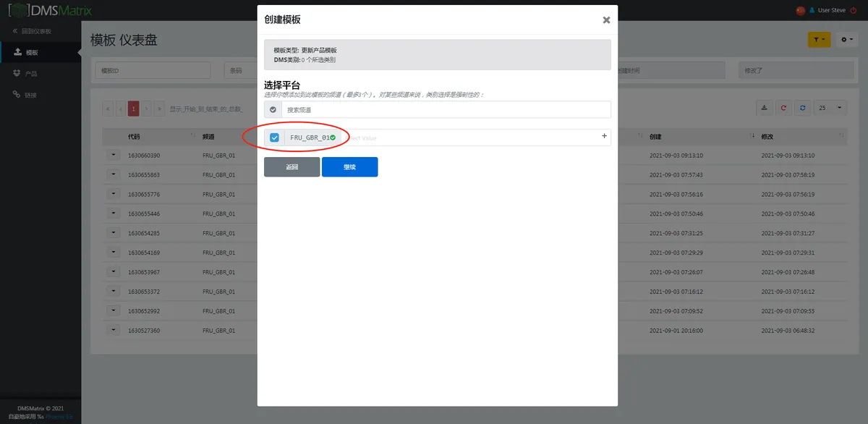The image size is (868, 424).
Task: Click the 继续 continue button
Action: 349,167
